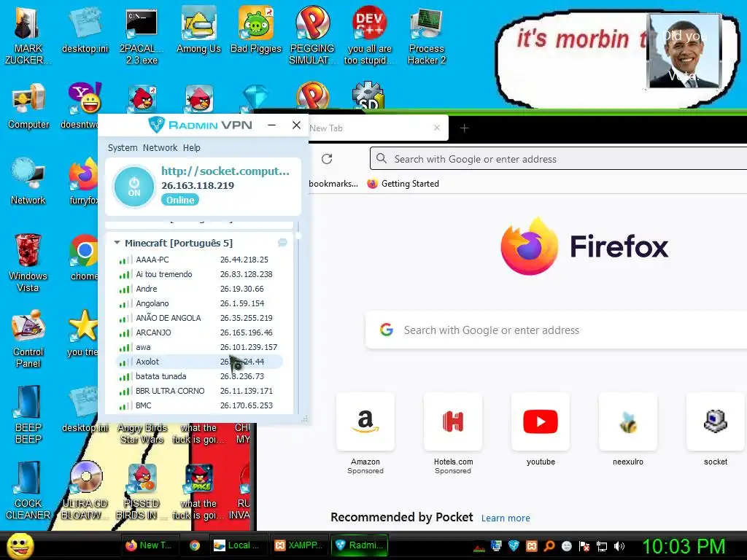Open the Control Panel desktop icon
The width and height of the screenshot is (747, 560).
point(28,338)
